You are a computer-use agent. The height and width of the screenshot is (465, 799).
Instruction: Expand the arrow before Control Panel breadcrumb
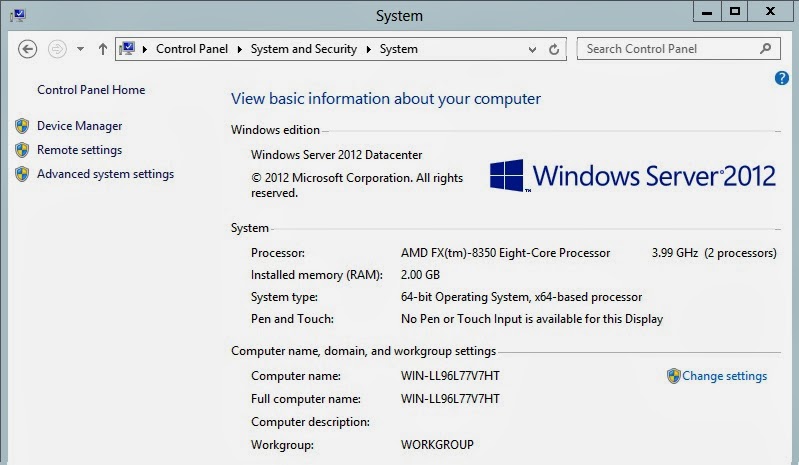tap(145, 49)
